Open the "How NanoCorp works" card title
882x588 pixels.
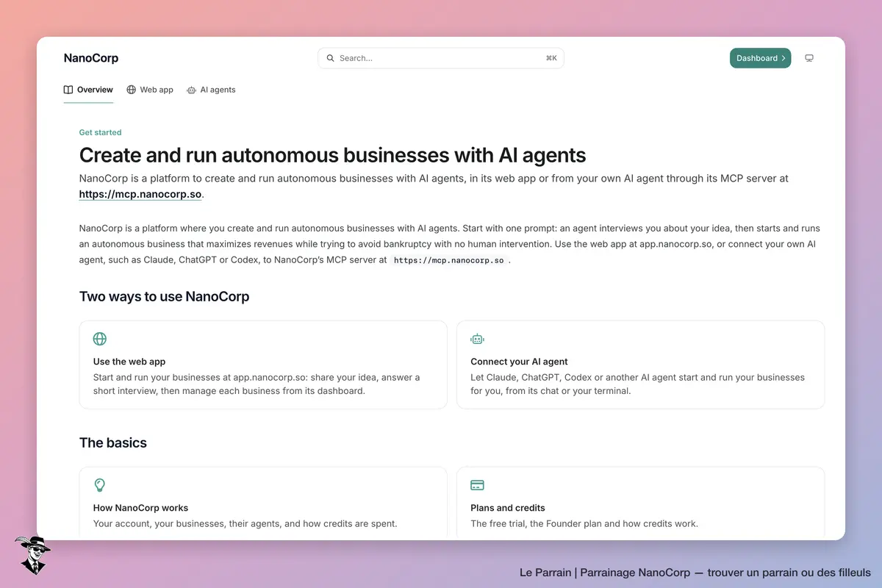tap(140, 508)
